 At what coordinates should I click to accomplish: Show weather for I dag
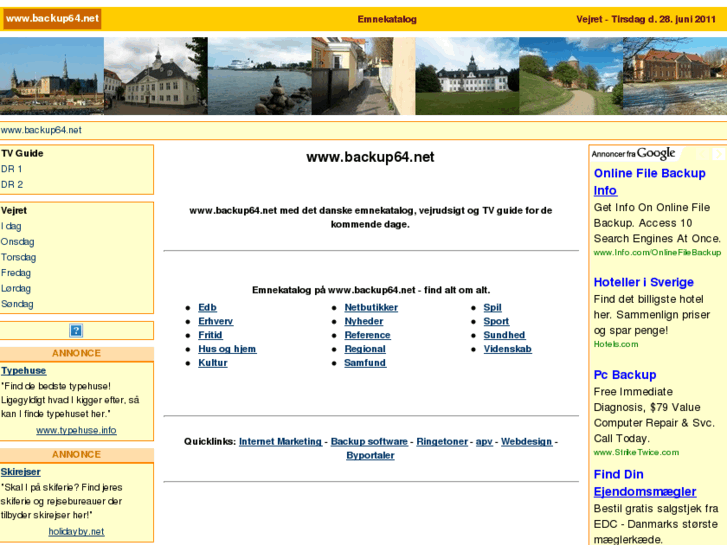click(11, 226)
